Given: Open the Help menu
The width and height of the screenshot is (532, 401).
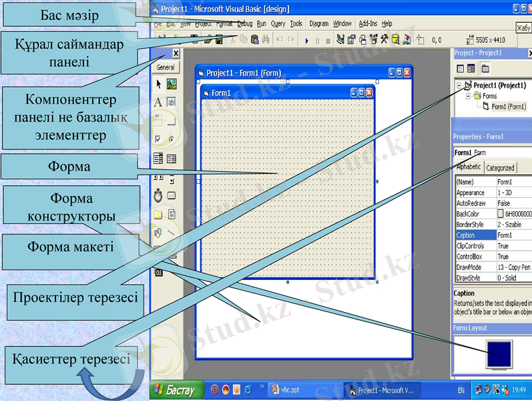Looking at the screenshot, I should pos(386,23).
